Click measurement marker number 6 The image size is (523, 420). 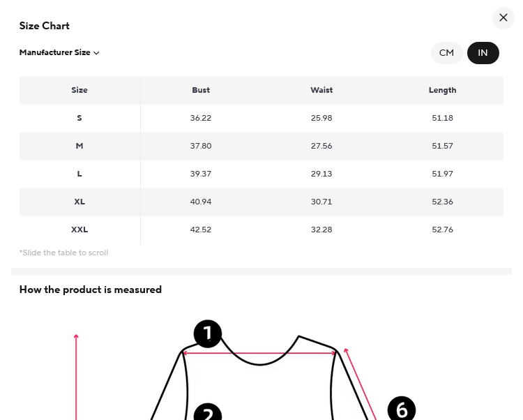(x=401, y=410)
